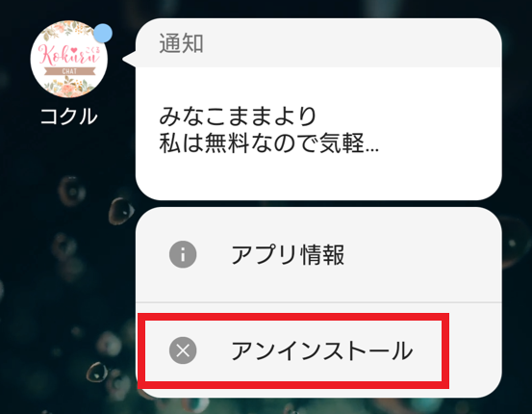Tap the CHAT ribbon banner on the icon
Image resolution: width=532 pixels, height=414 pixels.
pos(69,71)
